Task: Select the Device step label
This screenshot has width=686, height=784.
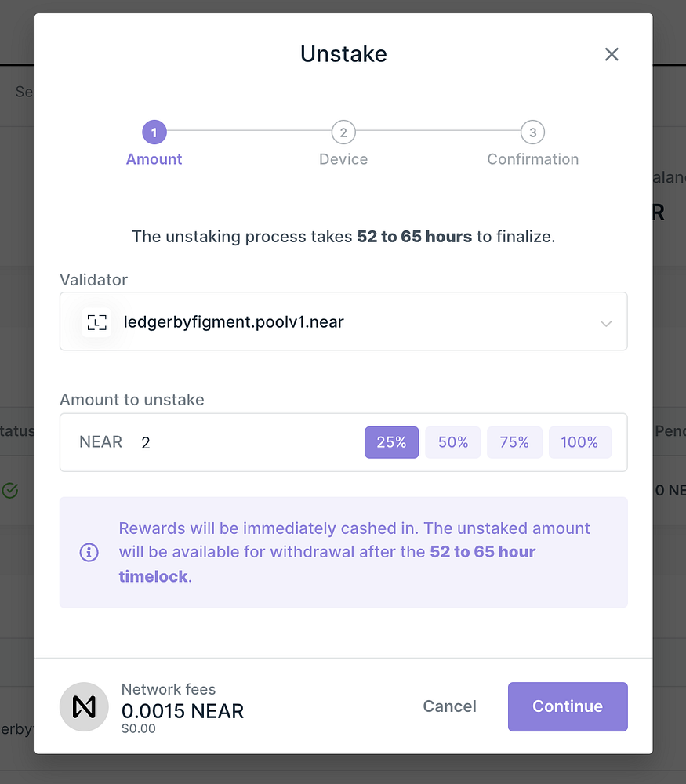Action: point(343,158)
